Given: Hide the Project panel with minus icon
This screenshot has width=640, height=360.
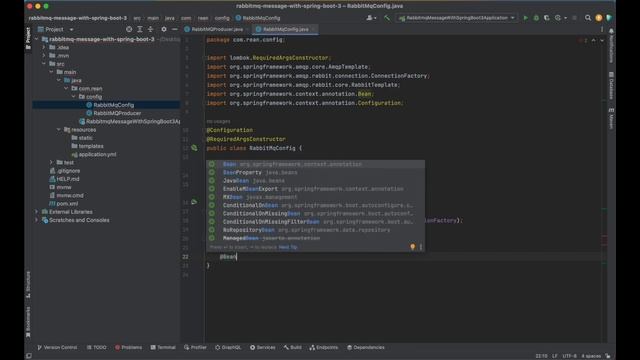Looking at the screenshot, I should coord(175,29).
